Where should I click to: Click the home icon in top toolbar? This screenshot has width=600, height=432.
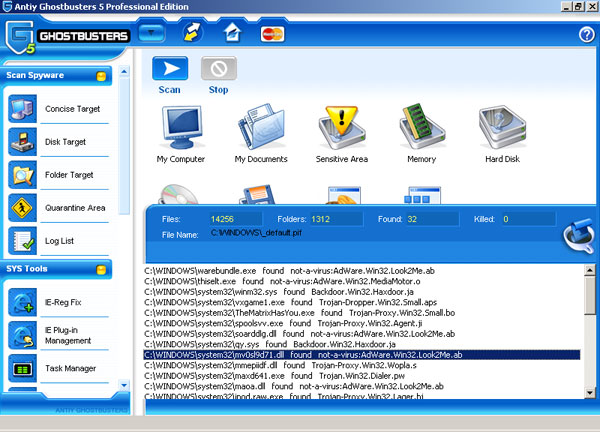pos(232,32)
